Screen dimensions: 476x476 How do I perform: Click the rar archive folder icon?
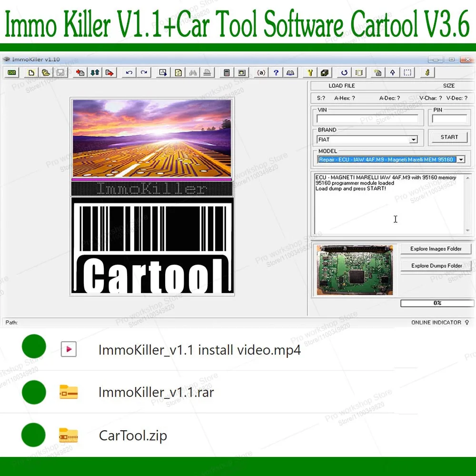(x=69, y=392)
